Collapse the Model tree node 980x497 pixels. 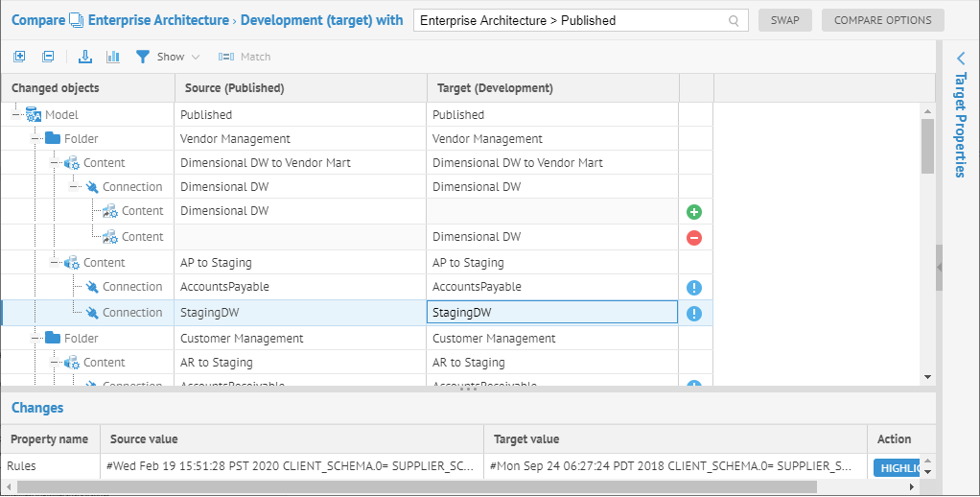click(16, 115)
